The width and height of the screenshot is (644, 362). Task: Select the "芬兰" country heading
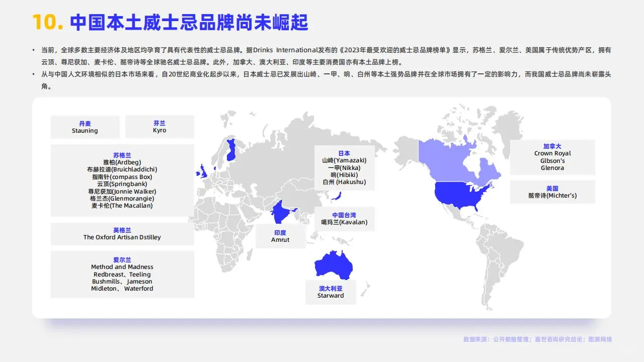pyautogui.click(x=159, y=123)
